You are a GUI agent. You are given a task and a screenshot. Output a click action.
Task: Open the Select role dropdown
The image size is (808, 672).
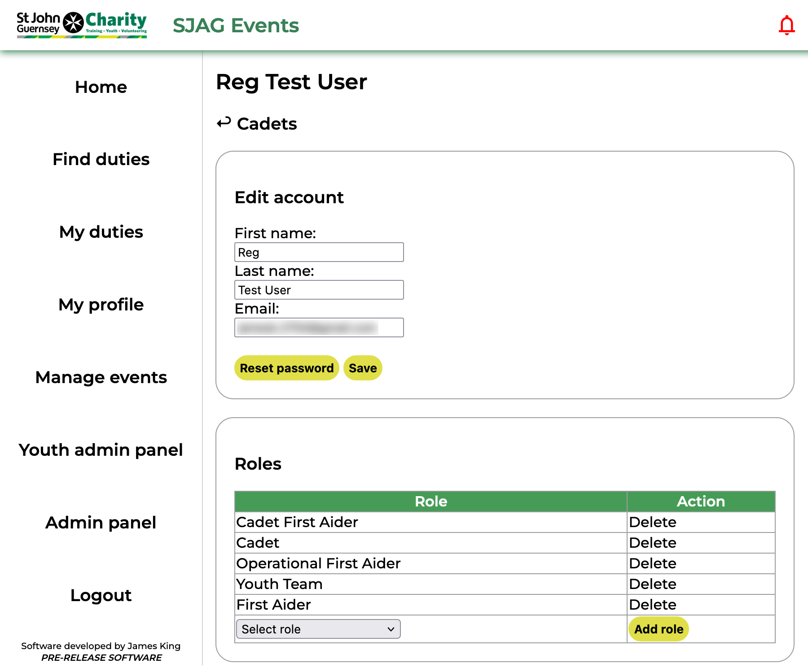(318, 629)
